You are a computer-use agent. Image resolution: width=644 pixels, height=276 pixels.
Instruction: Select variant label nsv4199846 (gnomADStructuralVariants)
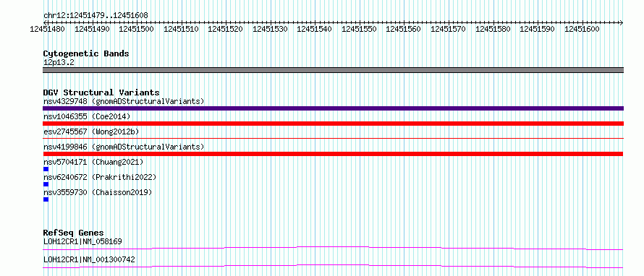click(124, 147)
